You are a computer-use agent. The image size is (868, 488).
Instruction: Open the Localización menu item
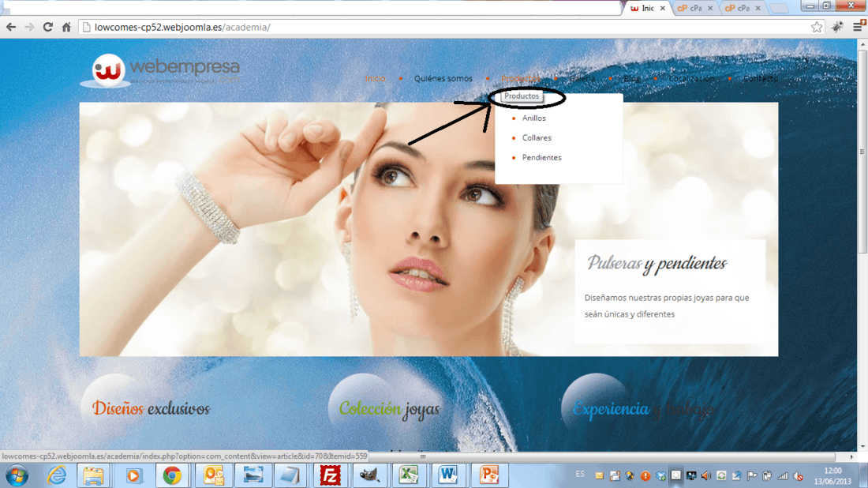[691, 79]
